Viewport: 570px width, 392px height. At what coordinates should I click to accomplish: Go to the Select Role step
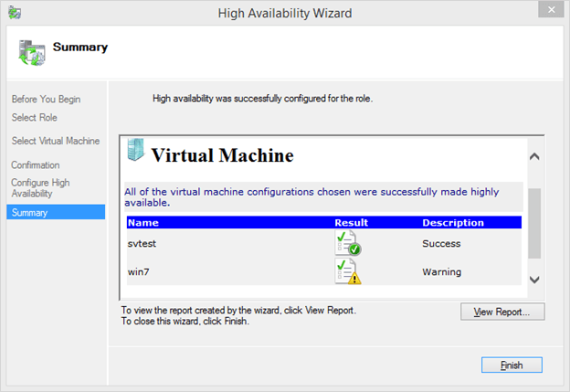click(37, 117)
